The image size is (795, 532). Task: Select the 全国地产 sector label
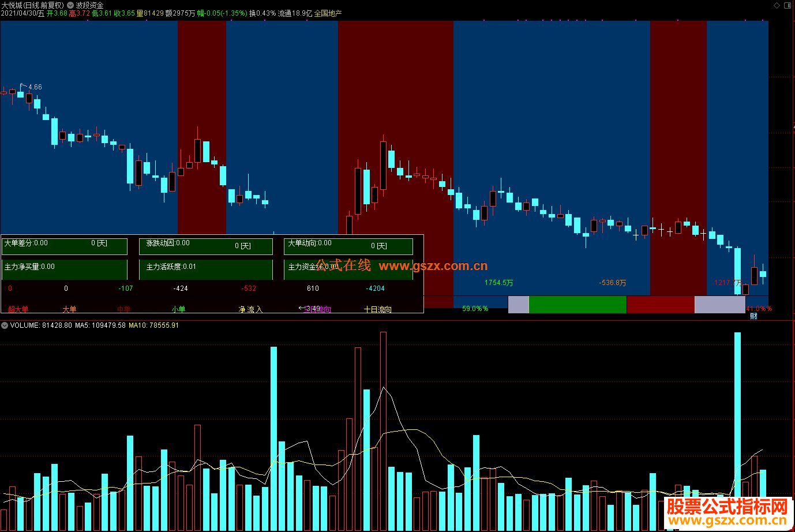[328, 13]
